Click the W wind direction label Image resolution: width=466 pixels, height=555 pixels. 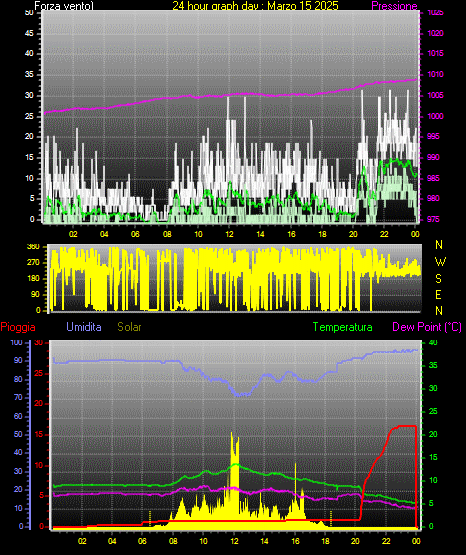[x=440, y=262]
